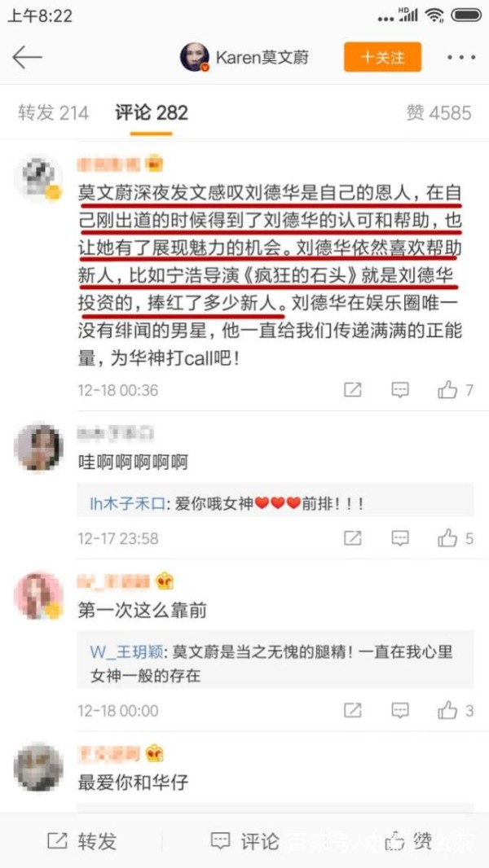Tap the bottom 赞 like button
The height and width of the screenshot is (868, 489).
point(408,842)
